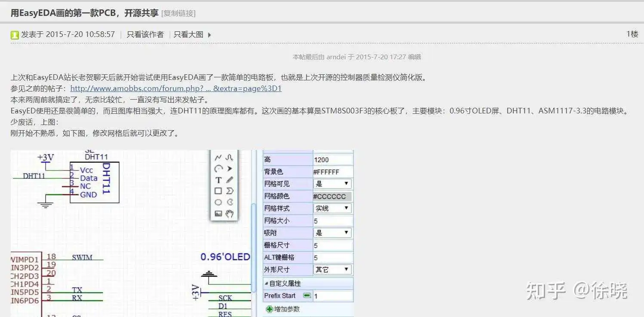The width and height of the screenshot is (644, 317).
Task: Click the post title 用EasyEDA画的第一款PCB
Action: point(84,13)
